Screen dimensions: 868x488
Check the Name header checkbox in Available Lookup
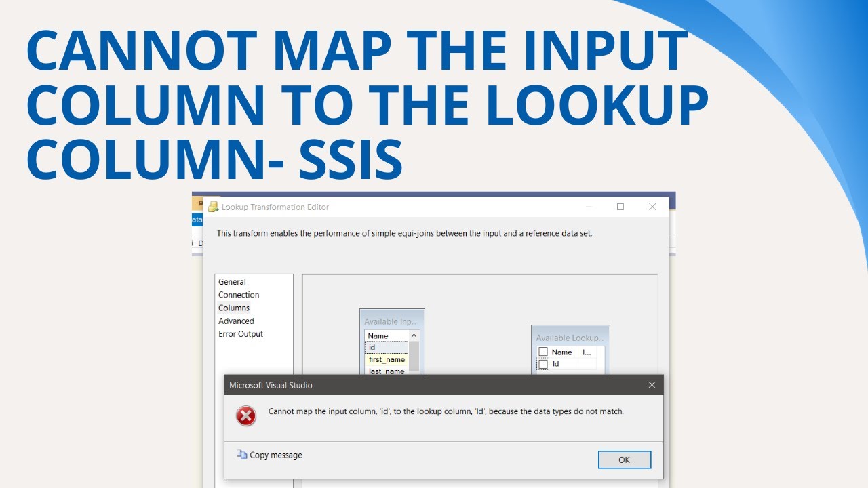pyautogui.click(x=543, y=352)
